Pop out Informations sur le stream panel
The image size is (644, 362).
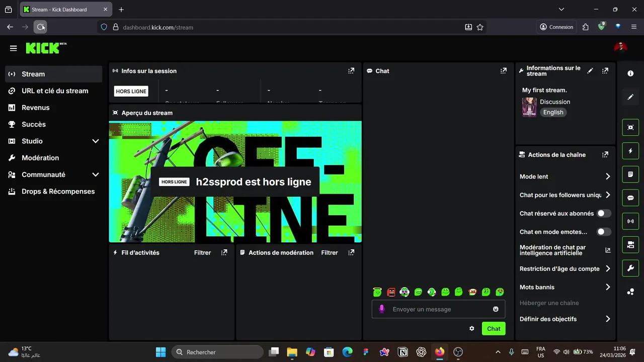[x=605, y=71]
